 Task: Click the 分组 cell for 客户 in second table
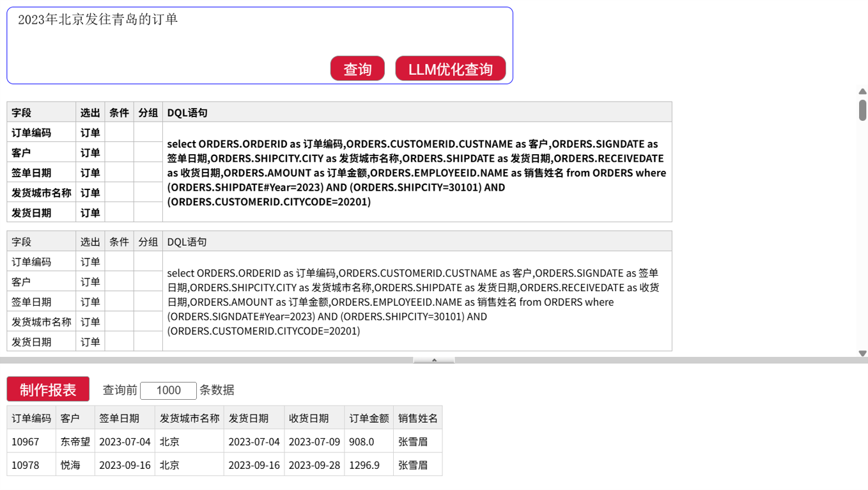[x=148, y=281]
